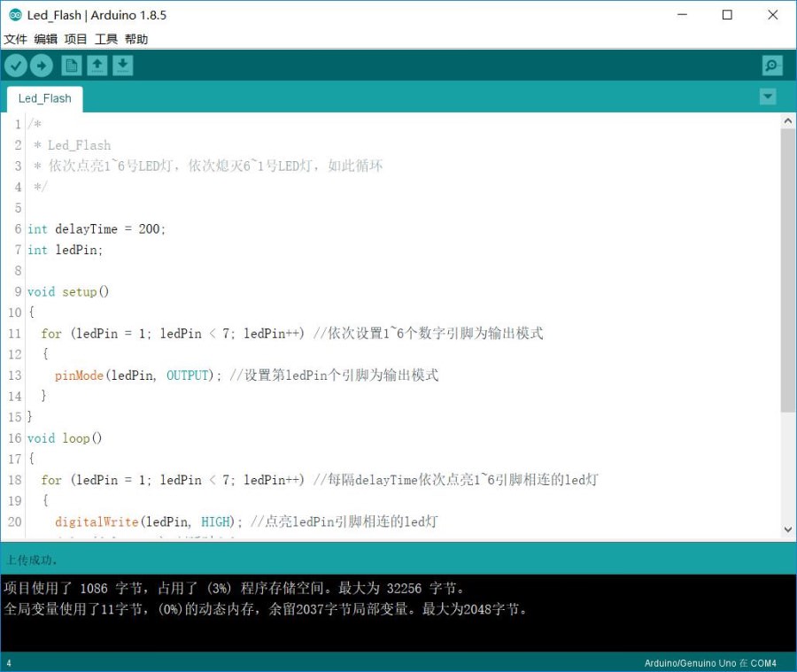Open the 项目 menu
The image size is (797, 672).
point(76,39)
